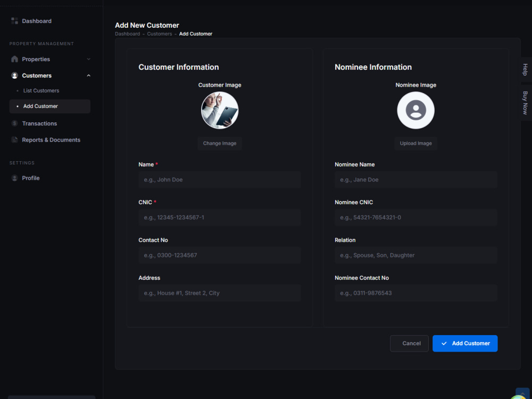Click the Upload Image button
This screenshot has width=532, height=399.
[x=415, y=143]
